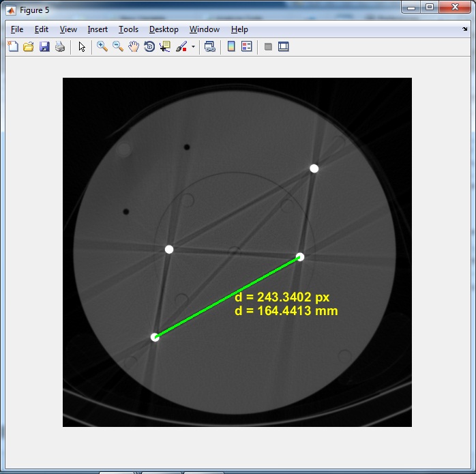Open the Desktop menu

point(164,29)
